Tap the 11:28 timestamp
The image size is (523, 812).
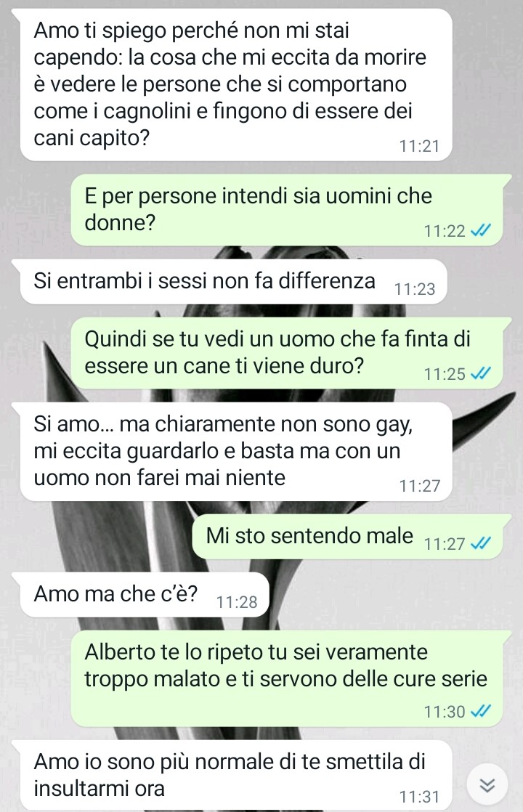237,602
